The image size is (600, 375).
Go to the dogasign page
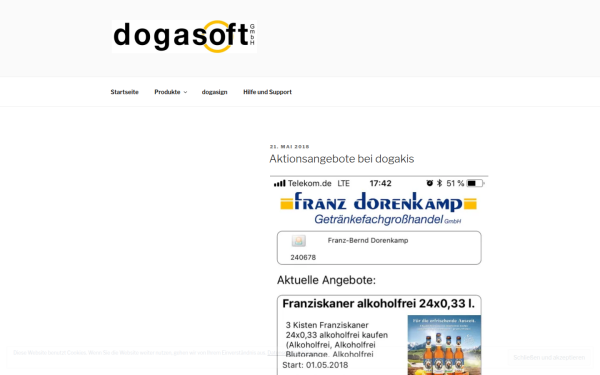[x=215, y=92]
